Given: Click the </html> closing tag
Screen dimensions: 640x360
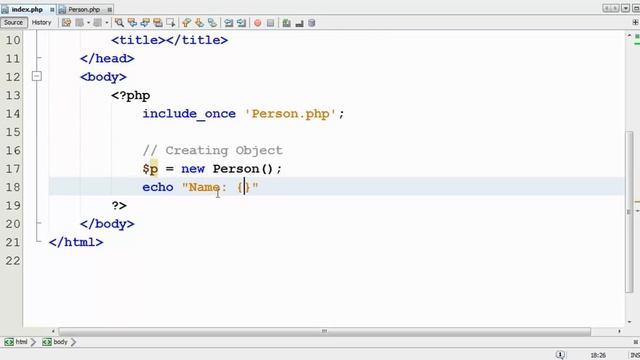Looking at the screenshot, I should coord(76,242).
